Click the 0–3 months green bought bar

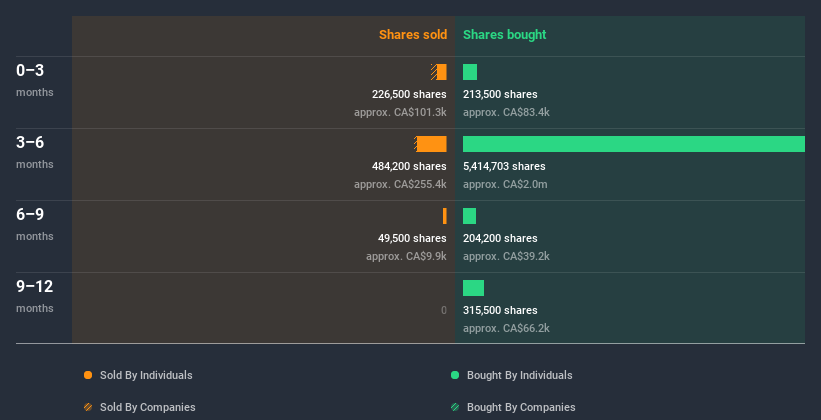(470, 72)
